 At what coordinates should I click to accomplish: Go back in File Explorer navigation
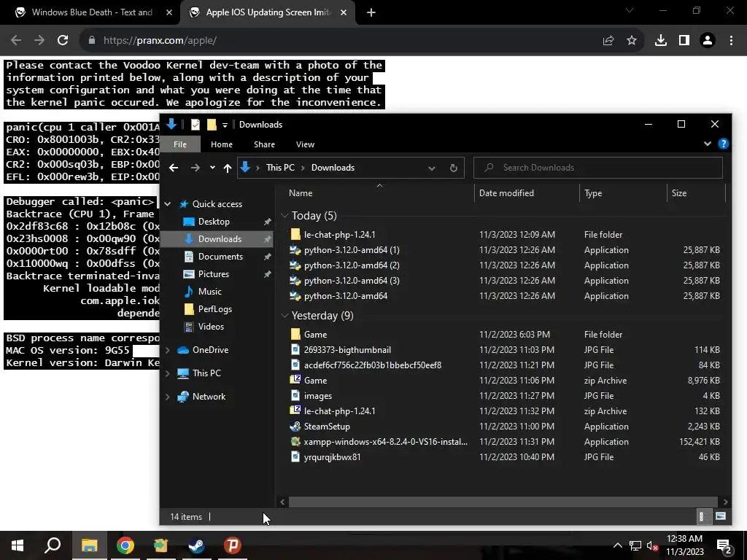point(174,168)
